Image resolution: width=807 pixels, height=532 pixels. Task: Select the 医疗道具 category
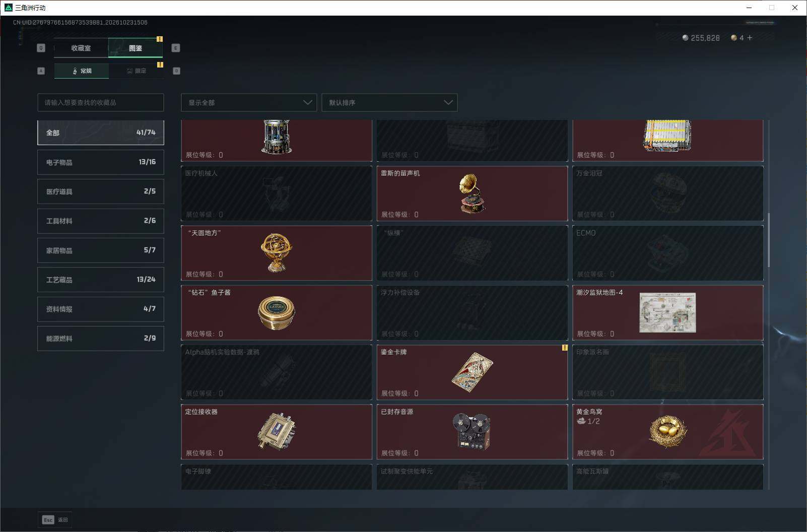101,191
